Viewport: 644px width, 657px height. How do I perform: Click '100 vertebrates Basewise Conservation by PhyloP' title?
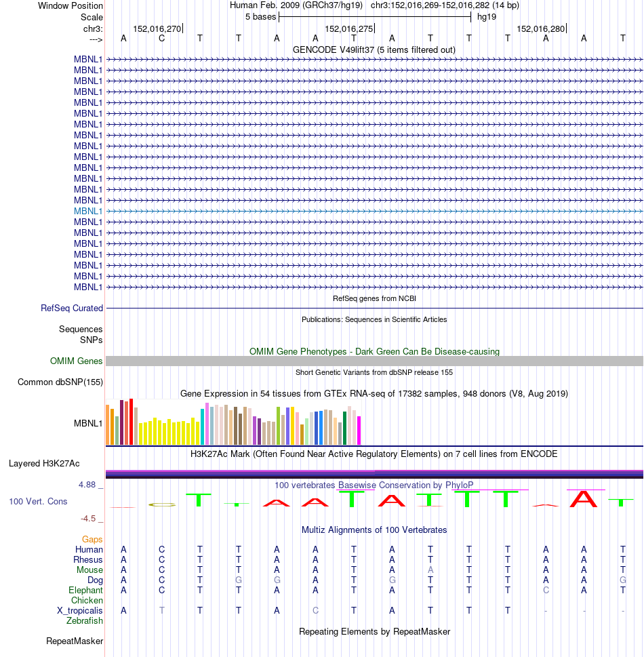(374, 485)
